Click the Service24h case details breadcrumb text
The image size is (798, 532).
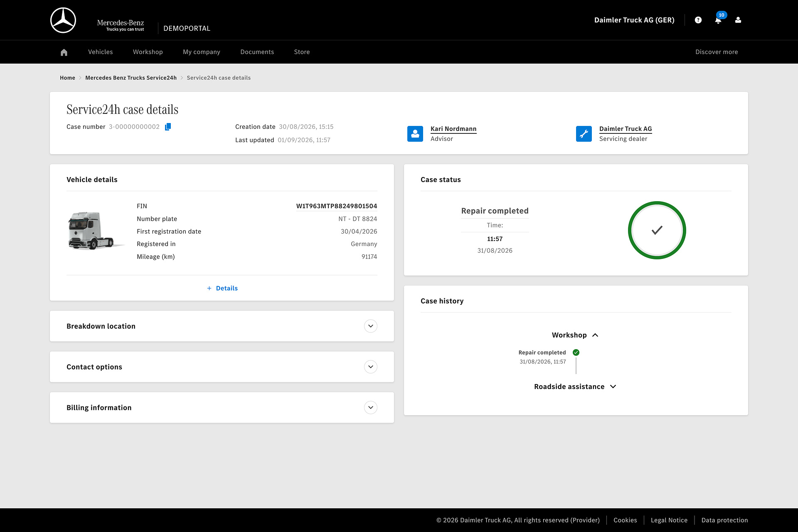pos(219,78)
